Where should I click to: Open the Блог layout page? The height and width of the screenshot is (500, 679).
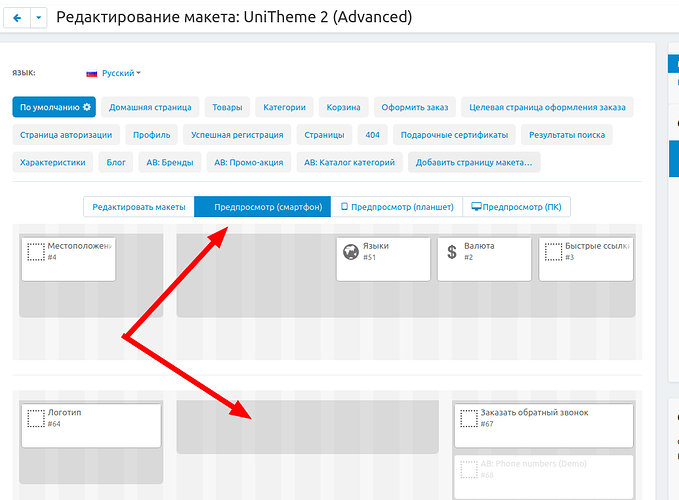pyautogui.click(x=116, y=162)
